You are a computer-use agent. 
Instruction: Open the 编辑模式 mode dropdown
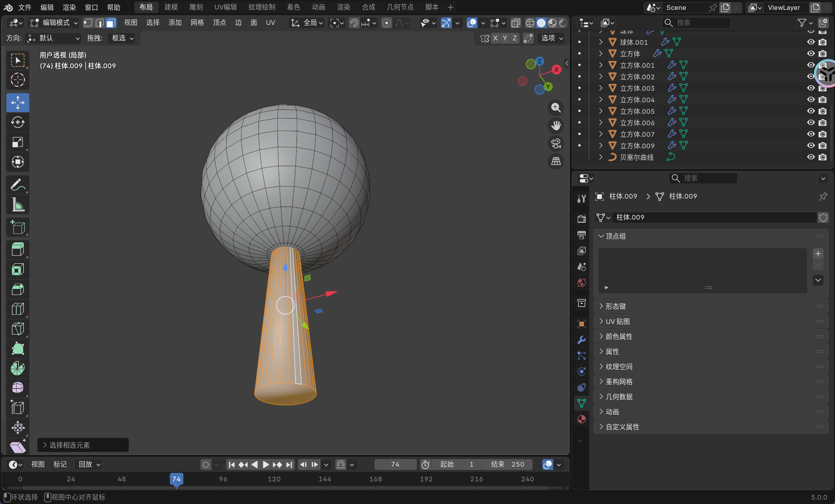[55, 23]
